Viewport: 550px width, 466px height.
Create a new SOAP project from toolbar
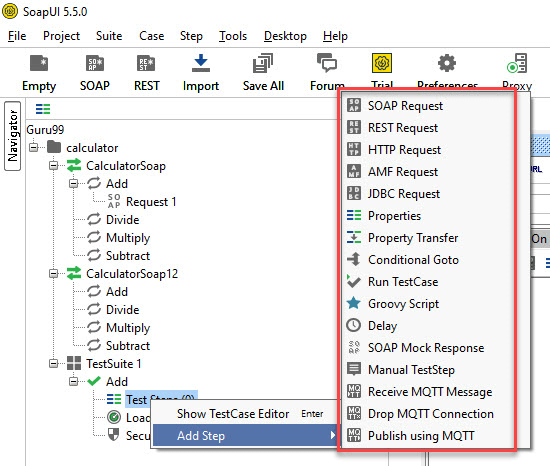click(x=95, y=63)
